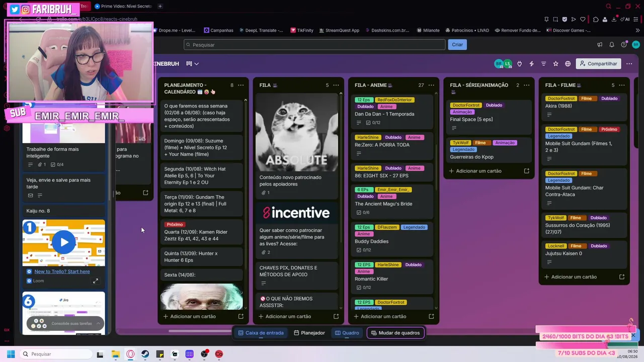The image size is (644, 362).
Task: Open the Jujutsu Kaisen 0 card
Action: tap(583, 254)
